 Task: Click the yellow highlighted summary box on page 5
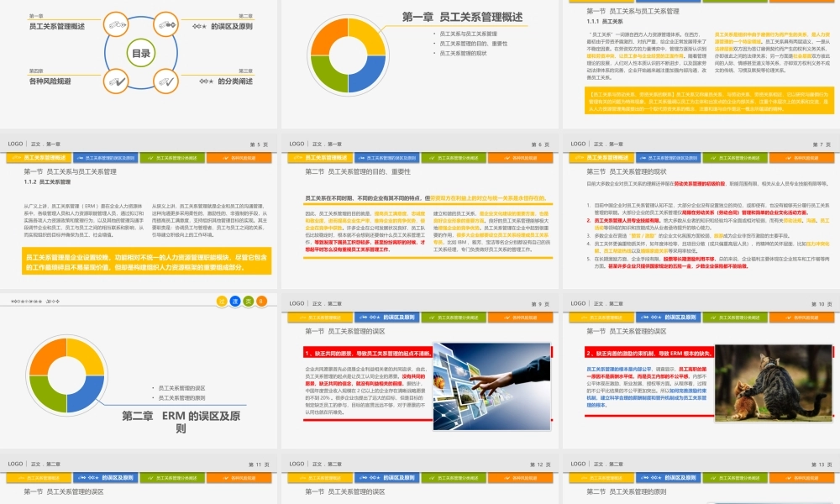pos(139,264)
